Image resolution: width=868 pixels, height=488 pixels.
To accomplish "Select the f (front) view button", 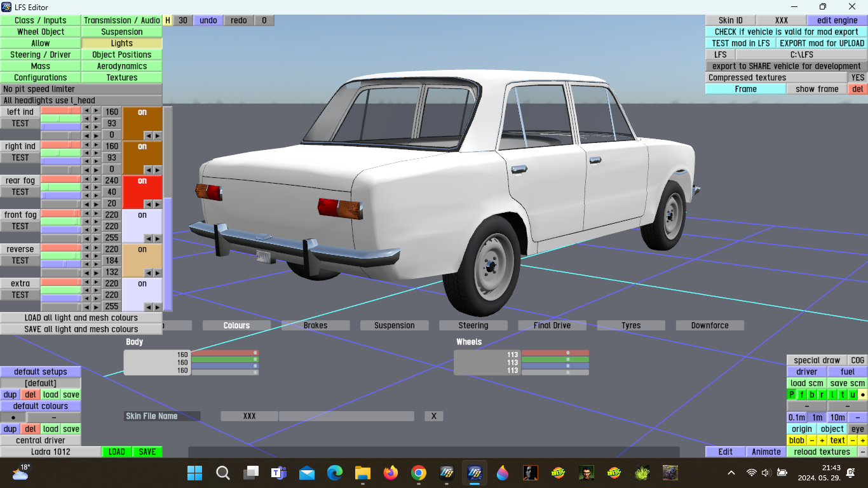I will pos(802,395).
